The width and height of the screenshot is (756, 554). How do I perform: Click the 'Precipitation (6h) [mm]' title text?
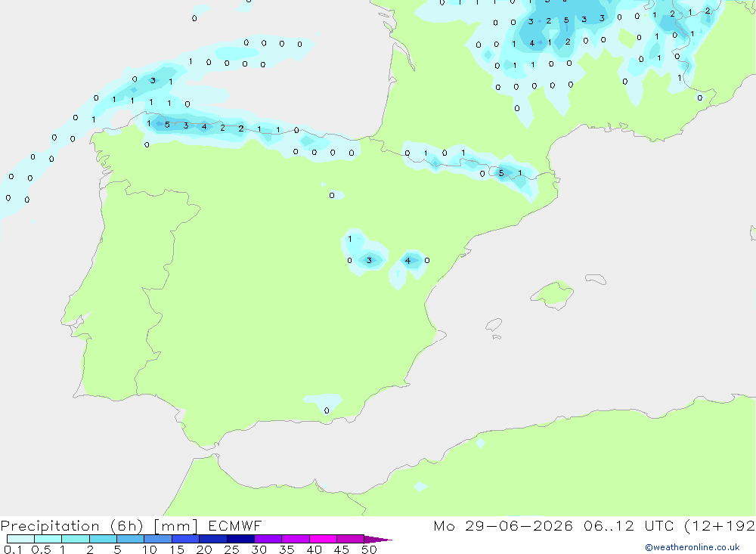click(99, 526)
